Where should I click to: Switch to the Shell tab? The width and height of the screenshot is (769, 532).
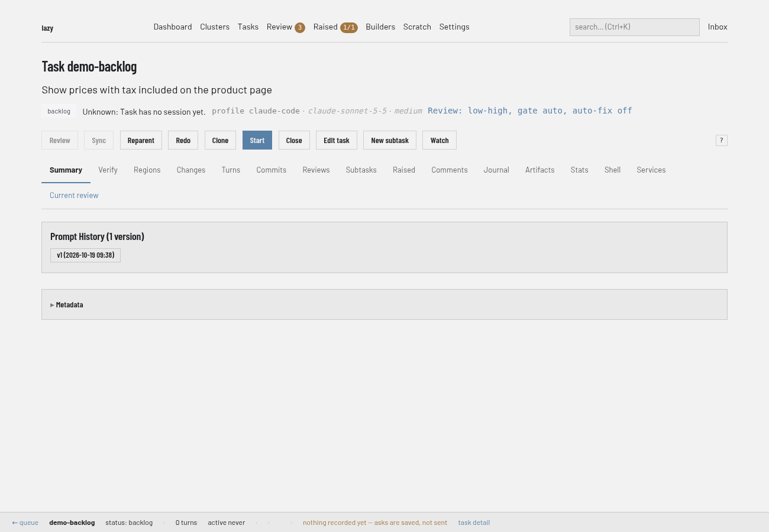point(612,170)
